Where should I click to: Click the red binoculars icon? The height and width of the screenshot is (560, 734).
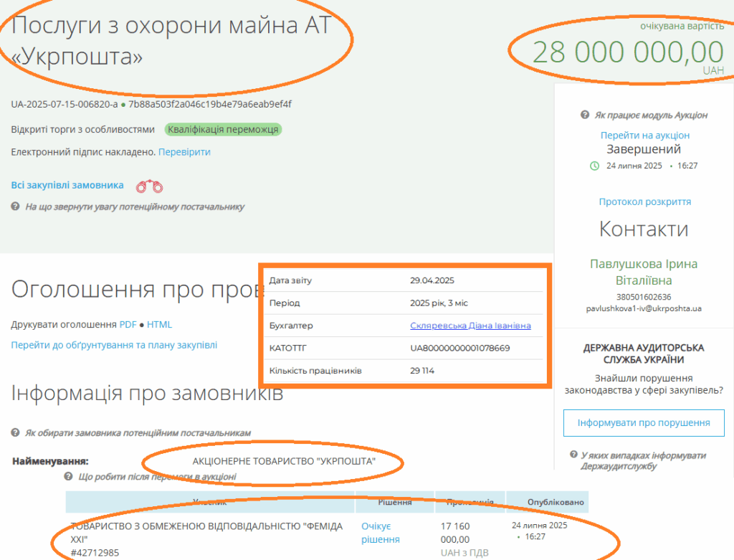150,186
